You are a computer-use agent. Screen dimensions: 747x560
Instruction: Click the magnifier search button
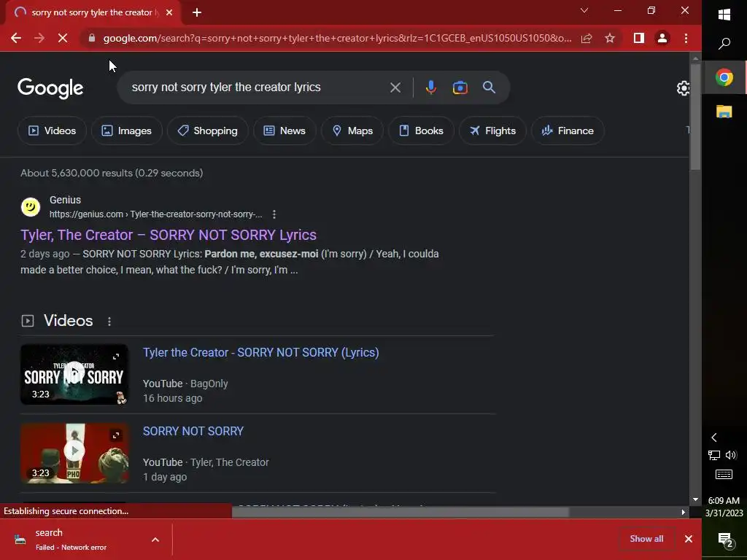[x=489, y=87]
